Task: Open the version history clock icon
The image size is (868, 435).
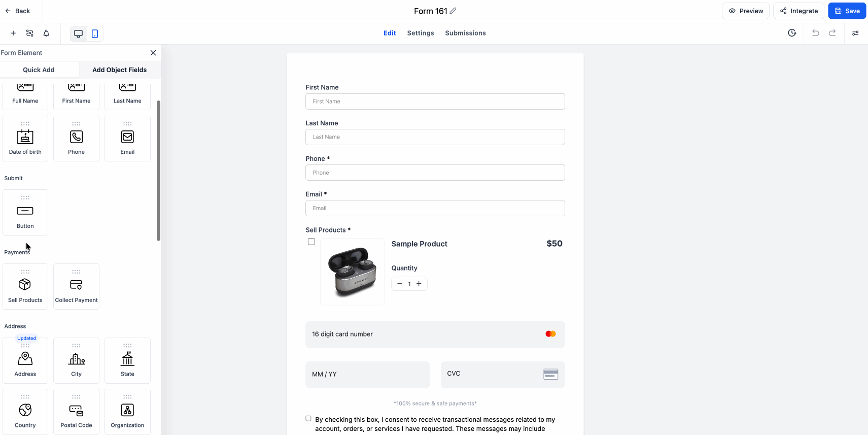Action: [792, 33]
